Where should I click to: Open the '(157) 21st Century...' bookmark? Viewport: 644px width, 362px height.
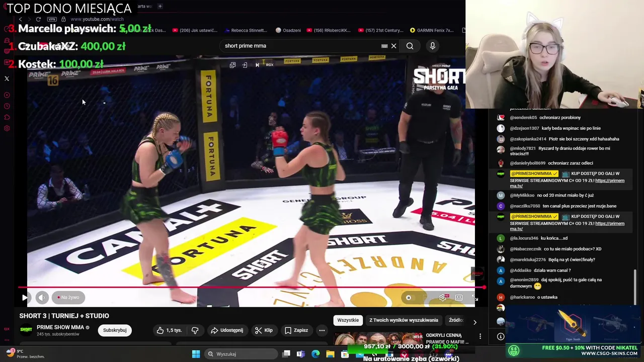coord(381,30)
